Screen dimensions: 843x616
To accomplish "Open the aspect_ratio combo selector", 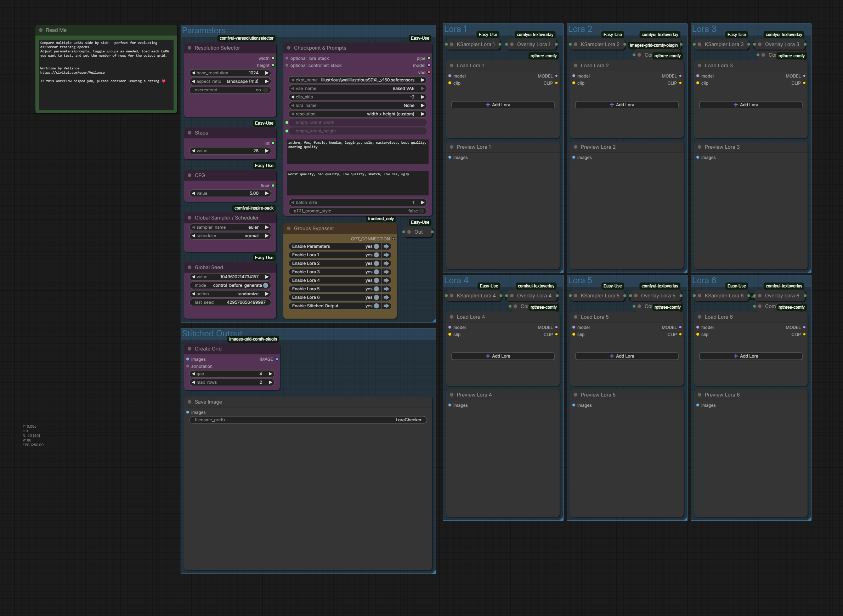I will (x=230, y=81).
